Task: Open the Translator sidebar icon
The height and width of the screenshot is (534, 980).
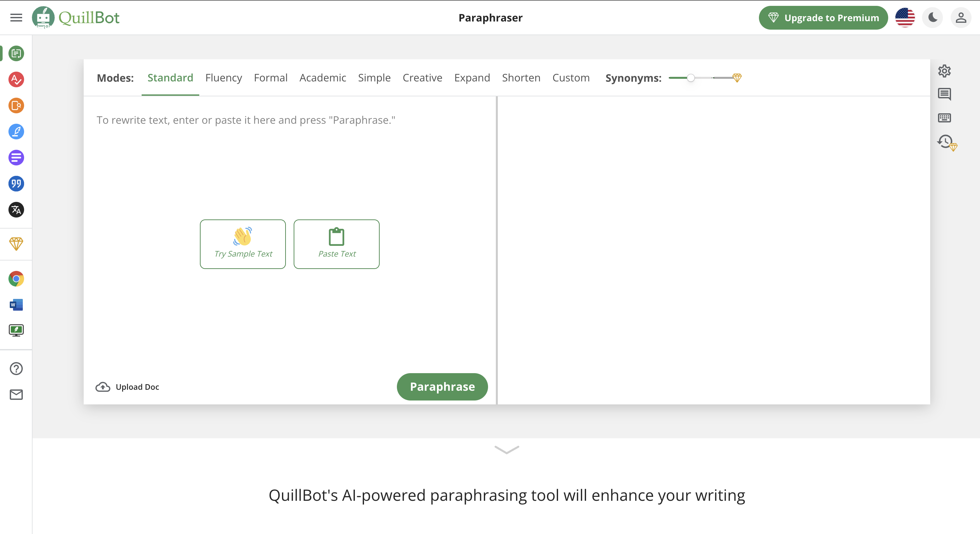Action: 16,210
